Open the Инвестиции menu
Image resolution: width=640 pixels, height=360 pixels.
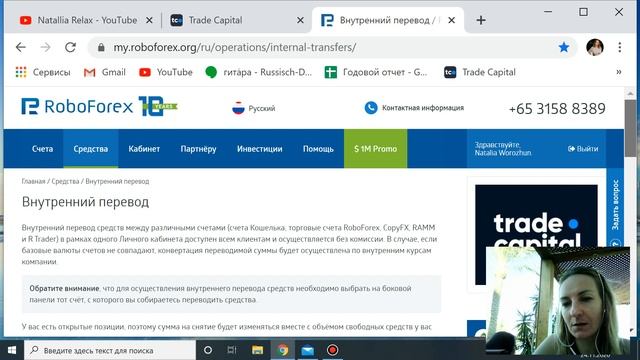point(260,149)
